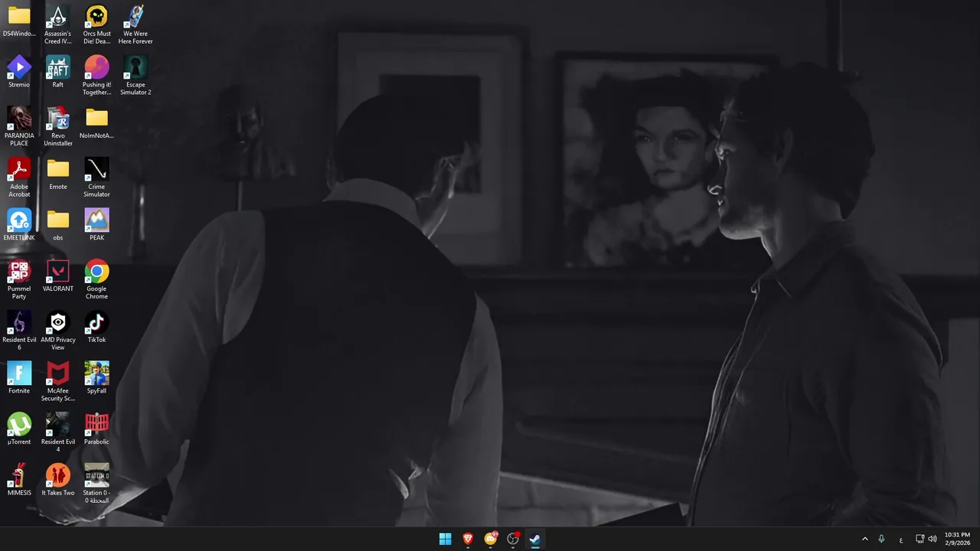Click the microphone tray icon
Image resolution: width=980 pixels, height=551 pixels.
click(881, 539)
